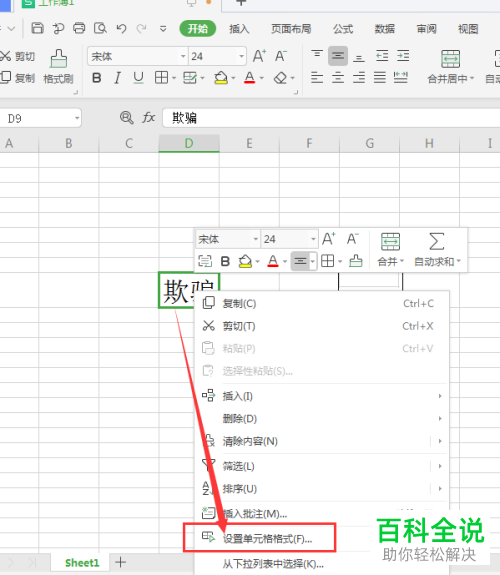Viewport: 500px width, 575px height.
Task: Expand the ribbon border style dropdown arrow
Action: [174, 78]
